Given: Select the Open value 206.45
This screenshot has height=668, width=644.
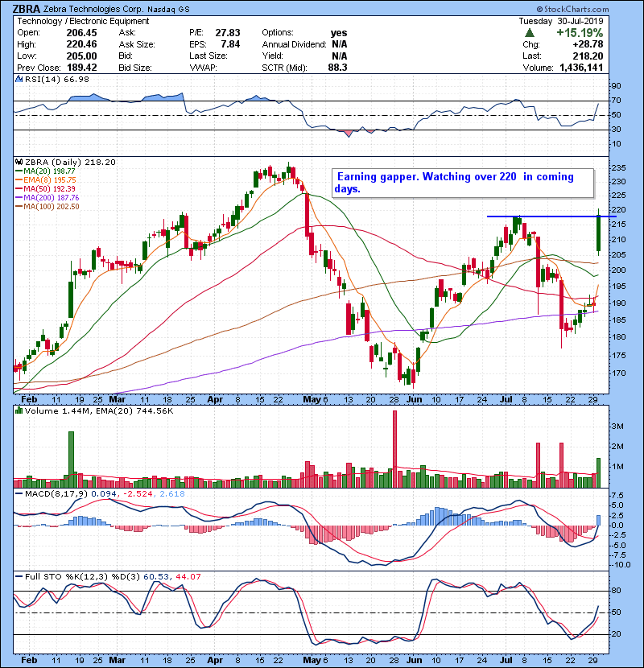Looking at the screenshot, I should 81,33.
